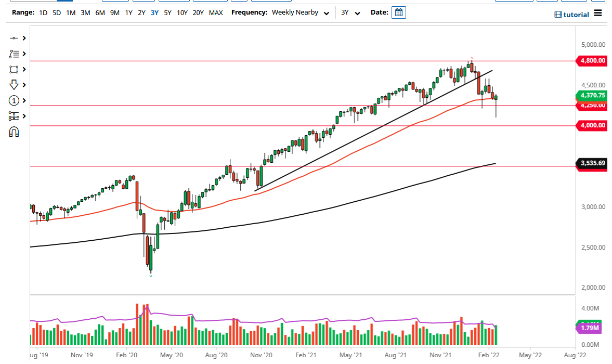Switch the range to 3Y
Viewport: 612px width, 364px height.
coord(154,12)
